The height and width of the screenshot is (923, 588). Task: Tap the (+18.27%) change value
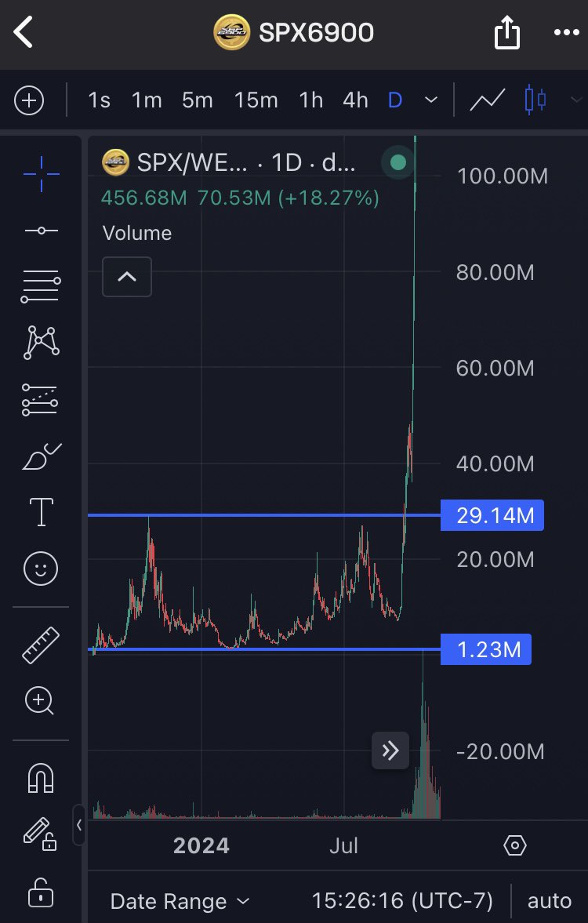[328, 198]
